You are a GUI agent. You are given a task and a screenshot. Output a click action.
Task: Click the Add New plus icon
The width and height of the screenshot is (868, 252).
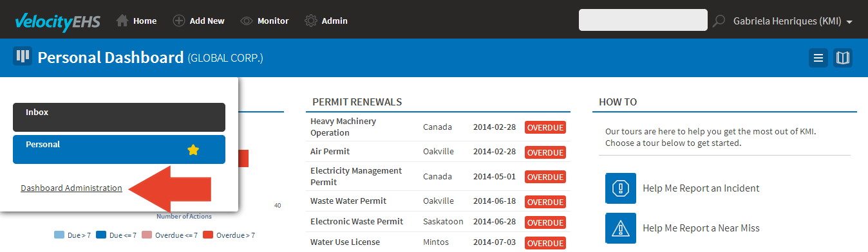(x=179, y=21)
